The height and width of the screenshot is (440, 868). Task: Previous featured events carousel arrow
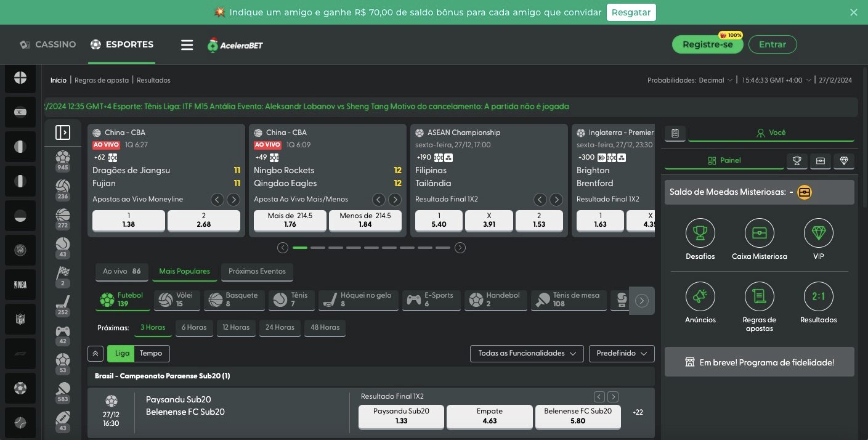pos(283,248)
